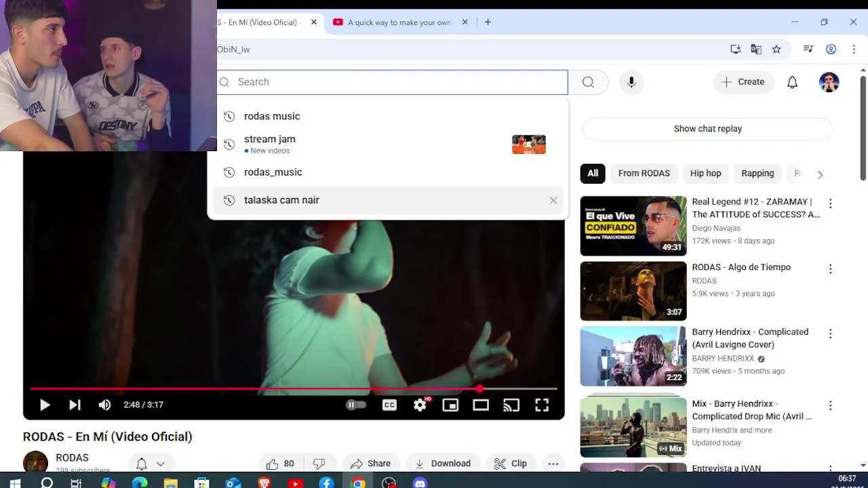The width and height of the screenshot is (868, 488).
Task: Open options for Entrevista a IVAN
Action: [x=830, y=468]
